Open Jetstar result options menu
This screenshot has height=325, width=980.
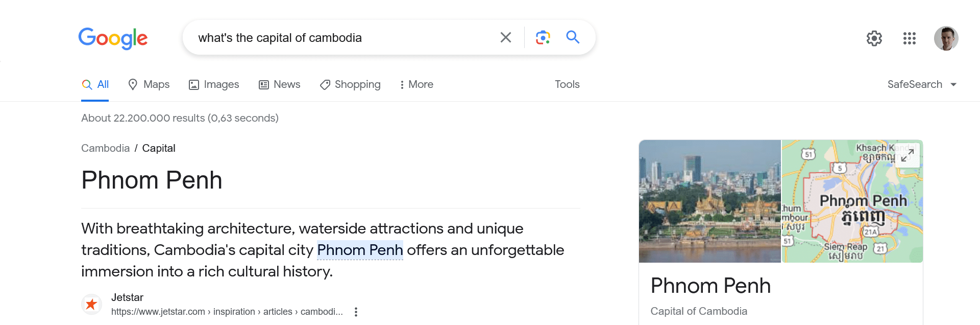coord(356,312)
